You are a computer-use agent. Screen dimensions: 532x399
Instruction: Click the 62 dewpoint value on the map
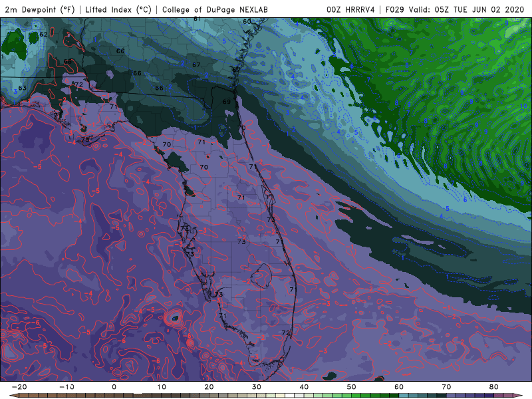[43, 35]
